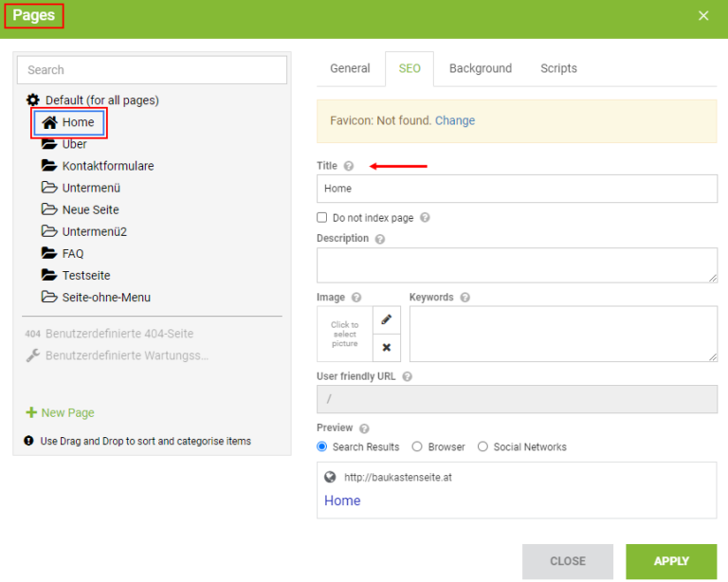Select Default (for all pages) item
Viewport: 728px width, 582px height.
tap(101, 100)
